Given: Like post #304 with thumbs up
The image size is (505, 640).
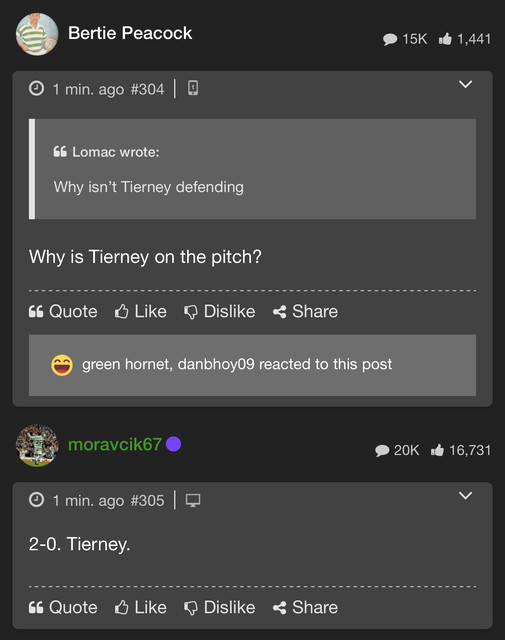Looking at the screenshot, I should 140,311.
